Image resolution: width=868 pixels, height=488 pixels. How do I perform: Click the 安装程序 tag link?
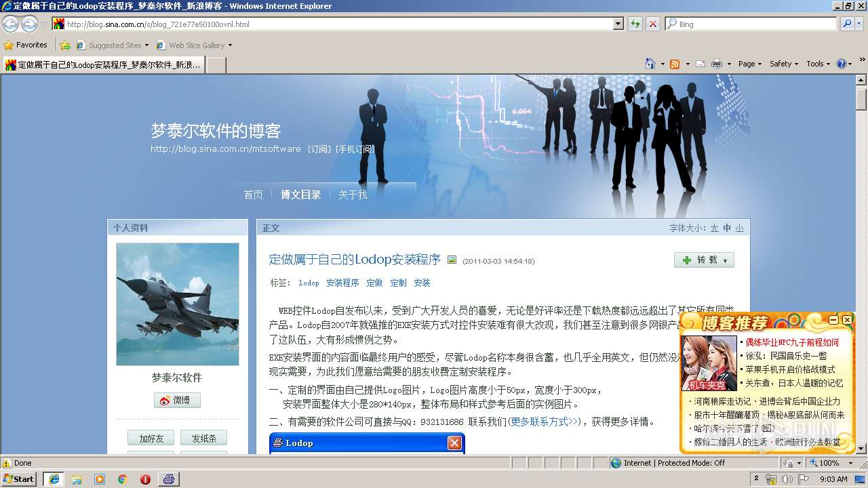click(342, 283)
